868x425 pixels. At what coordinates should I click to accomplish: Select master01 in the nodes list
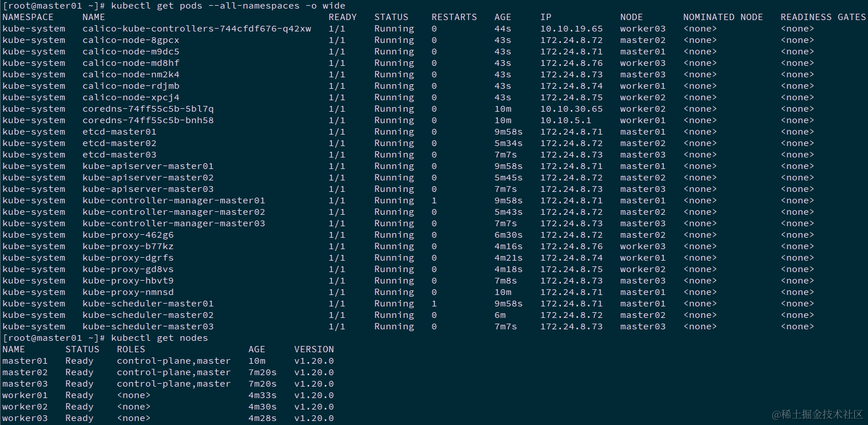coord(25,361)
